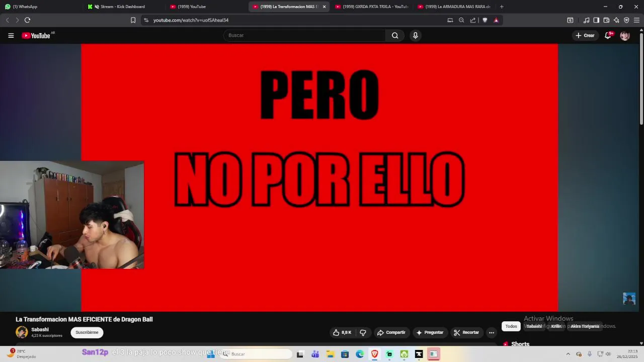Open more actions three-dot menu
The height and width of the screenshot is (362, 644).
tap(492, 332)
